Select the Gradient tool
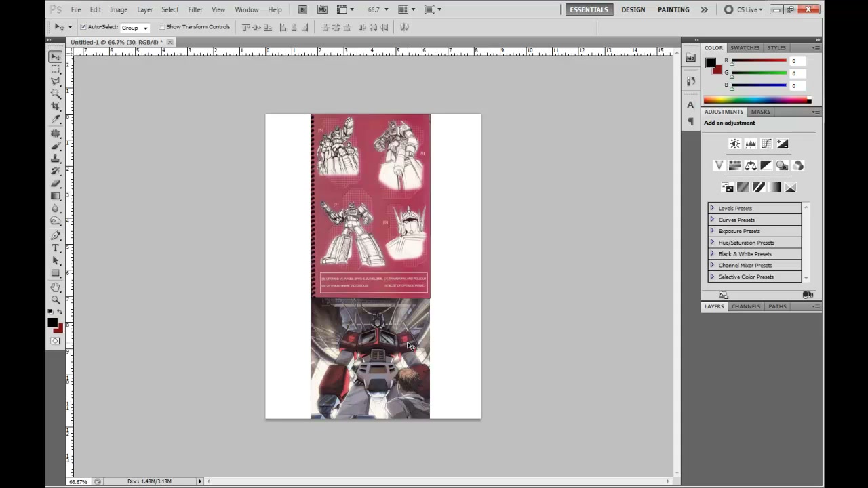868x488 pixels. pyautogui.click(x=56, y=196)
